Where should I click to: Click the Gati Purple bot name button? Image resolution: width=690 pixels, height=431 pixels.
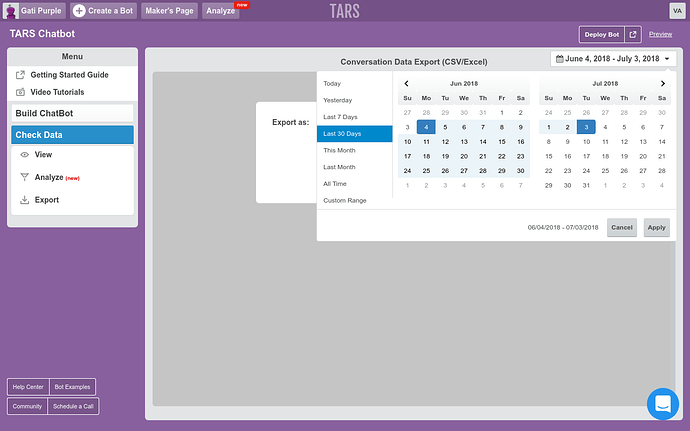34,11
